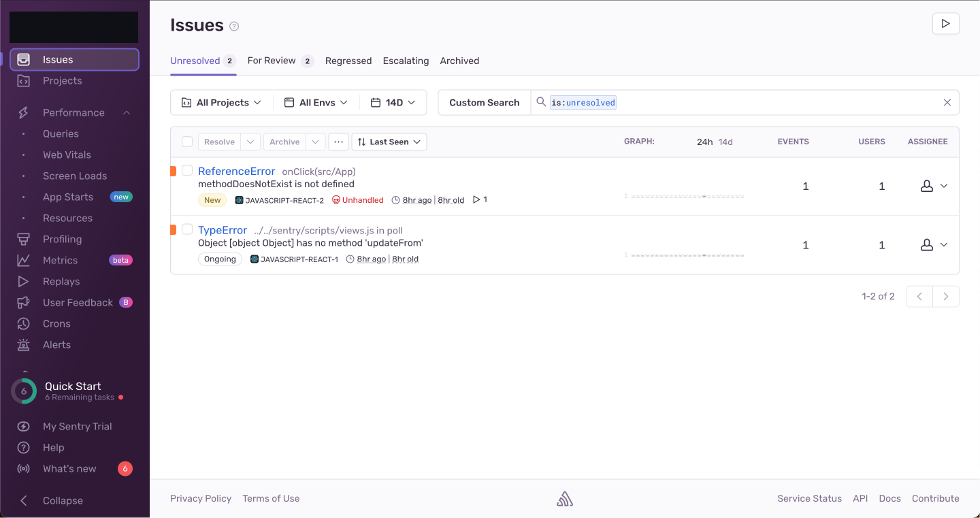Open App Starts under Performance
980x518 pixels.
68,197
